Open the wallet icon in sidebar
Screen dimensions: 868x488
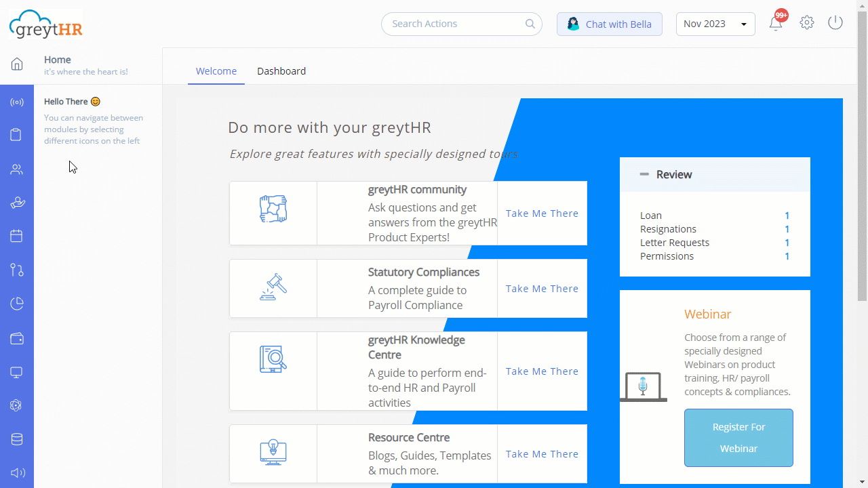17,338
